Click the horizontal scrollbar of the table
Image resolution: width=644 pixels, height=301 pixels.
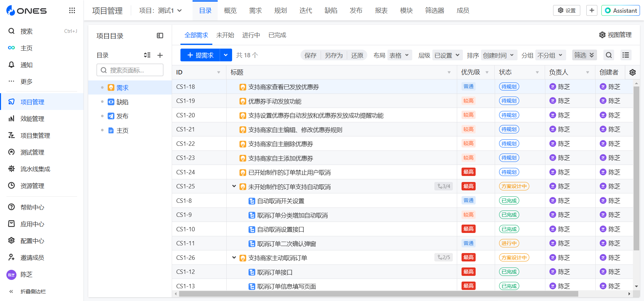coord(378,294)
